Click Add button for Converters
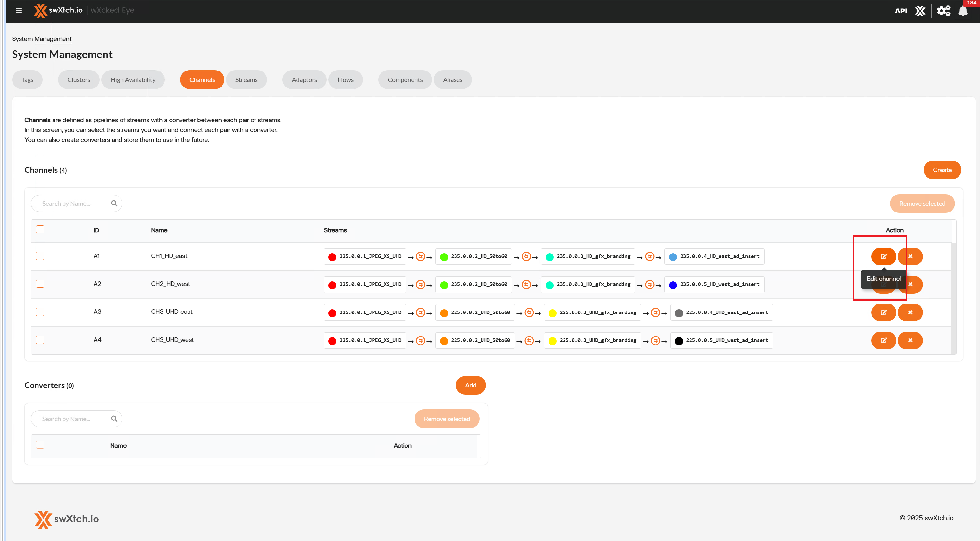Image resolution: width=980 pixels, height=541 pixels. pyautogui.click(x=471, y=385)
